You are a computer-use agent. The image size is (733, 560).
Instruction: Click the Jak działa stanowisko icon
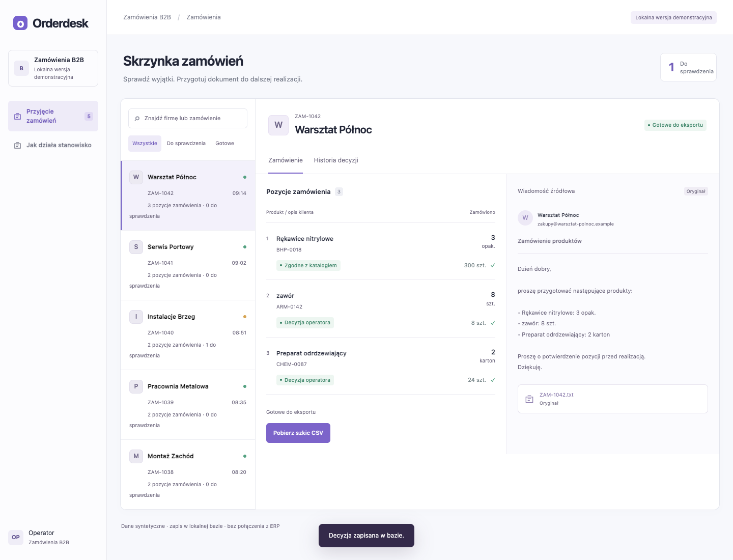tap(17, 145)
